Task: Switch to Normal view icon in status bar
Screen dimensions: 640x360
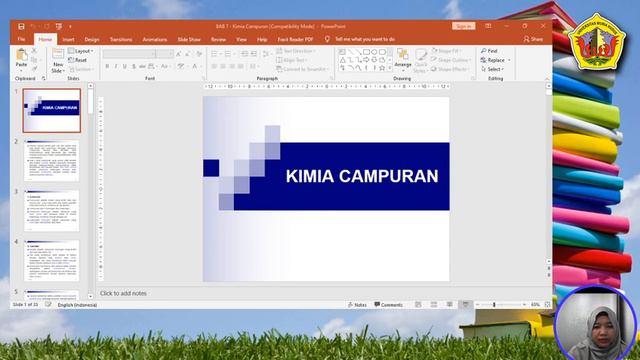Action: point(418,305)
